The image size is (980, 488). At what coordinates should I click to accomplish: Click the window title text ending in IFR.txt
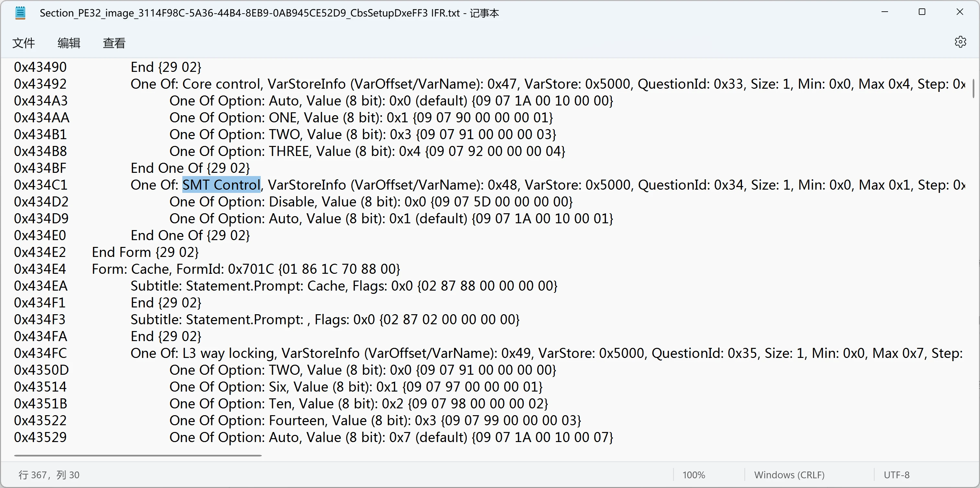(x=269, y=13)
